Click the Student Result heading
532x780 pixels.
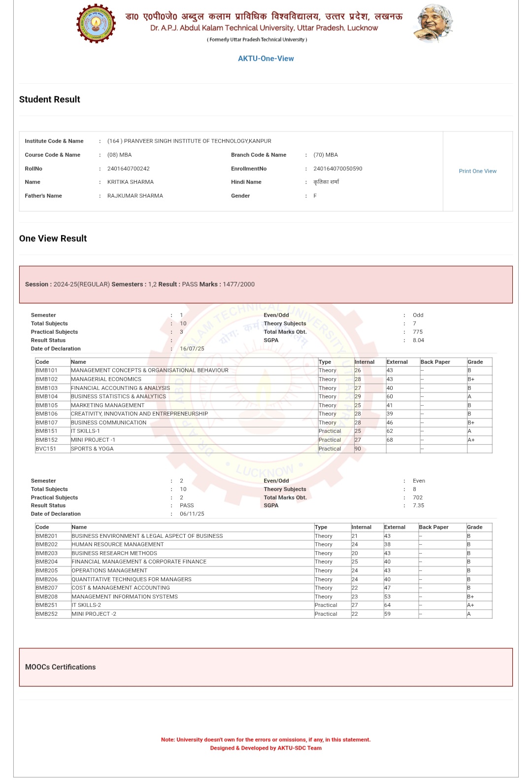coord(49,99)
